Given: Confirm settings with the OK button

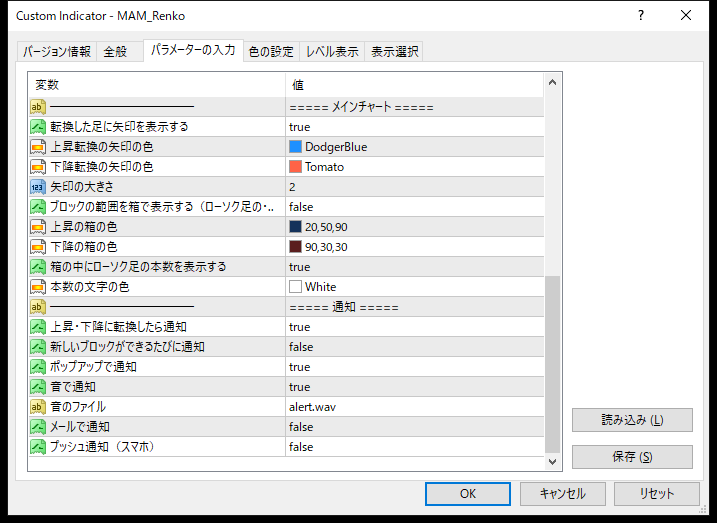Looking at the screenshot, I should (467, 494).
